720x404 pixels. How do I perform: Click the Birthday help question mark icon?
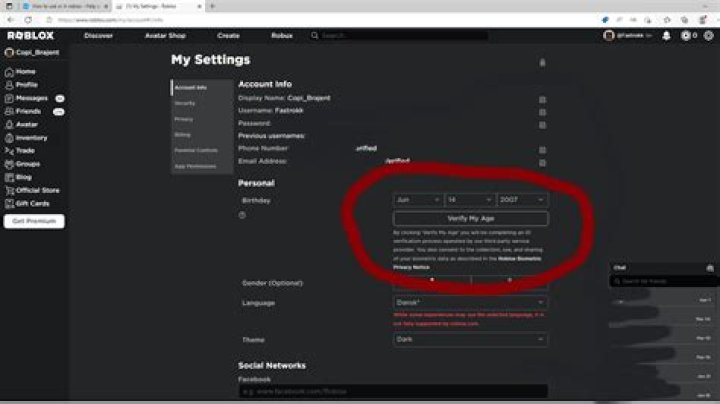(x=242, y=215)
